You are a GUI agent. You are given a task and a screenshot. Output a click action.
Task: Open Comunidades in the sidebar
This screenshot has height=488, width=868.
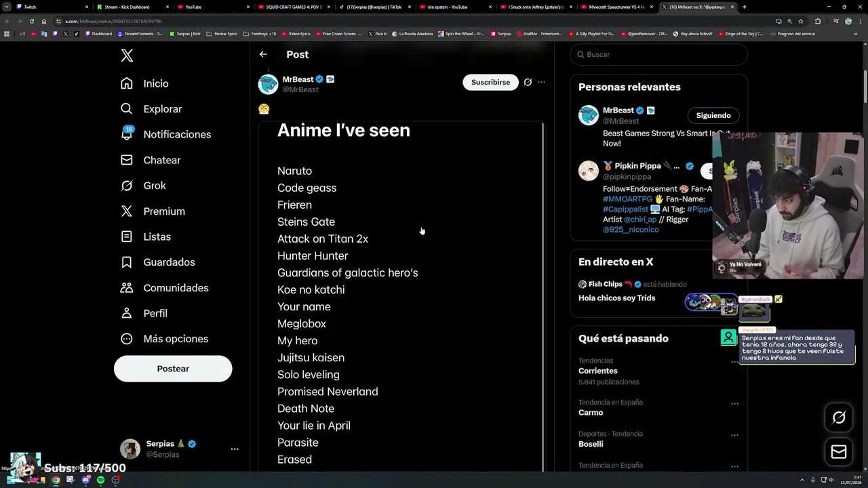pyautogui.click(x=164, y=288)
